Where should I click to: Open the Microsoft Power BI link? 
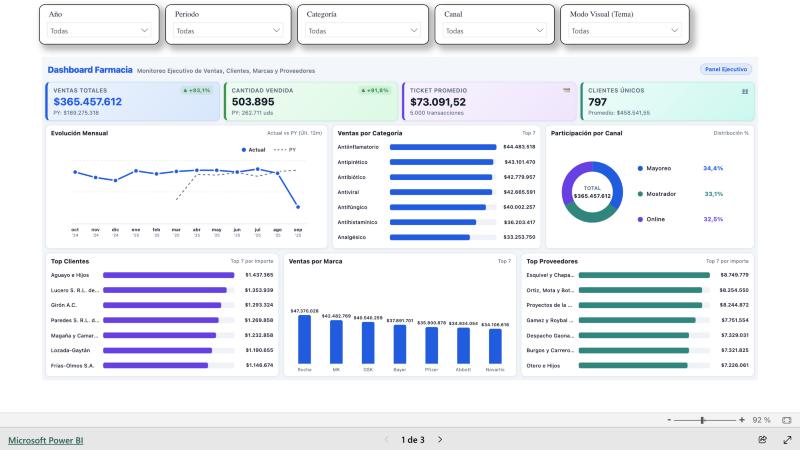(x=45, y=440)
